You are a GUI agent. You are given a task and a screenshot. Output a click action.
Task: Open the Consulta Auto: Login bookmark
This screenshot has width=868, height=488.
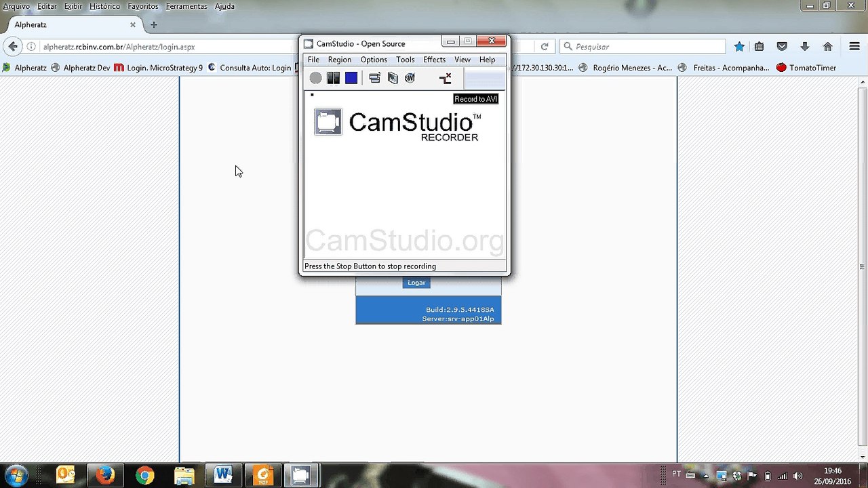[x=250, y=68]
